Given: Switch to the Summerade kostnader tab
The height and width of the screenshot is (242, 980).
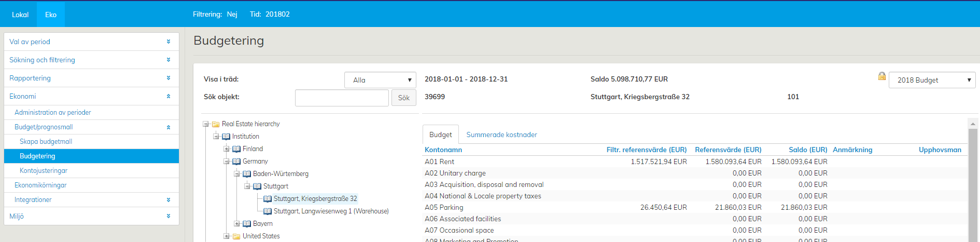Looking at the screenshot, I should pyautogui.click(x=501, y=135).
